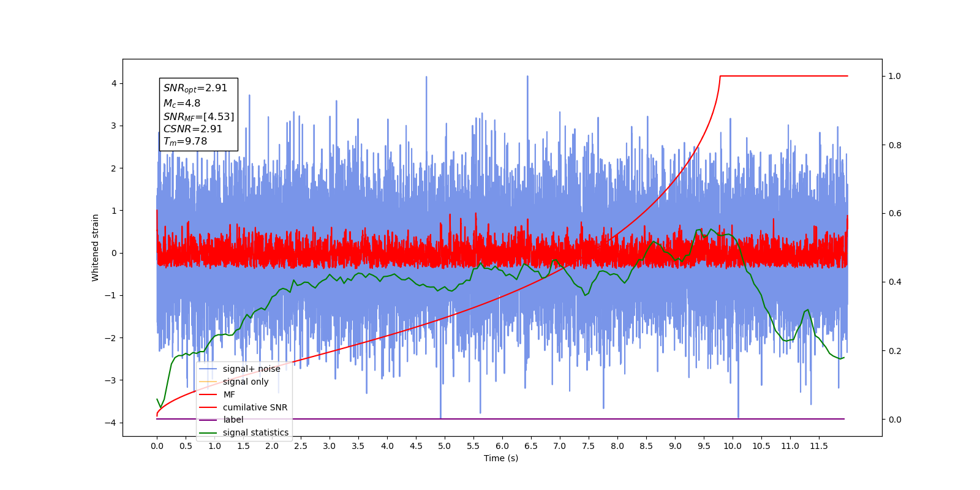Viewport: 980px width, 490px height.
Task: Click the −2 tick on left strain axis
Action: tap(110, 337)
